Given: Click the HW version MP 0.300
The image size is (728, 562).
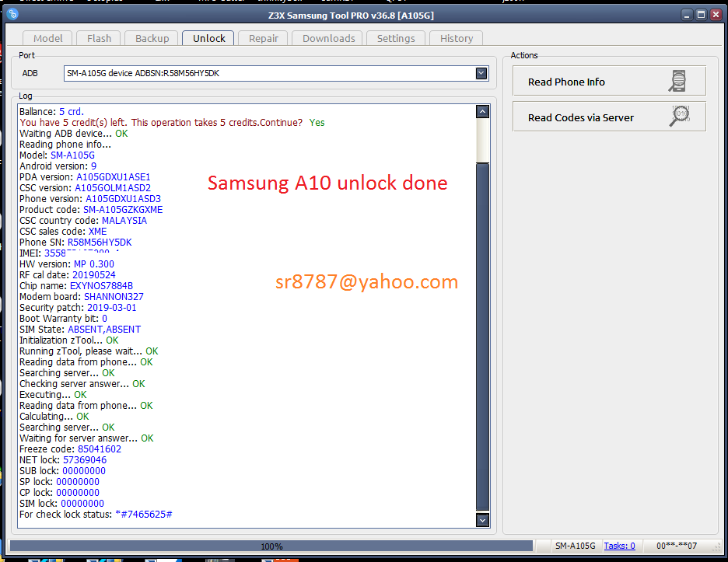Looking at the screenshot, I should (94, 264).
